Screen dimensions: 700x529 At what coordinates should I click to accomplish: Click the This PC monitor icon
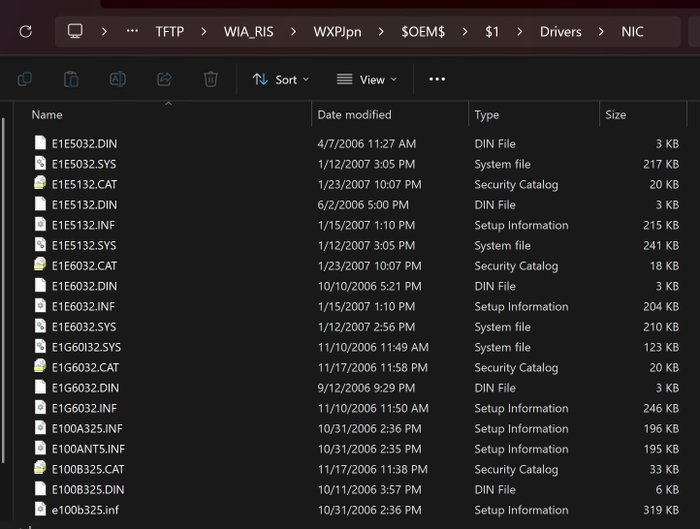click(75, 31)
